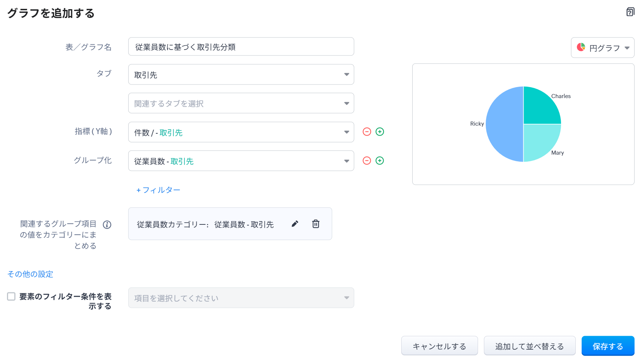Viewport: 643px width, 364px height.
Task: Click the info icon beside 関連するグループ項目
Action: coord(107,224)
